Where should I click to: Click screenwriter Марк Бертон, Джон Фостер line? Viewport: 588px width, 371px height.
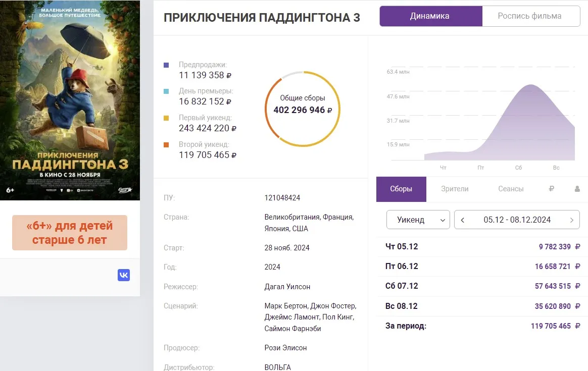coord(311,306)
